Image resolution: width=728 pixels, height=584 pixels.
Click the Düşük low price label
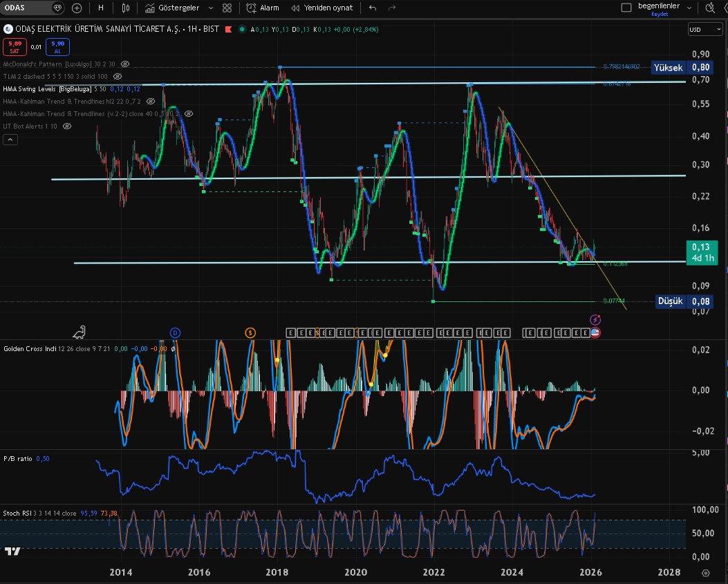670,301
